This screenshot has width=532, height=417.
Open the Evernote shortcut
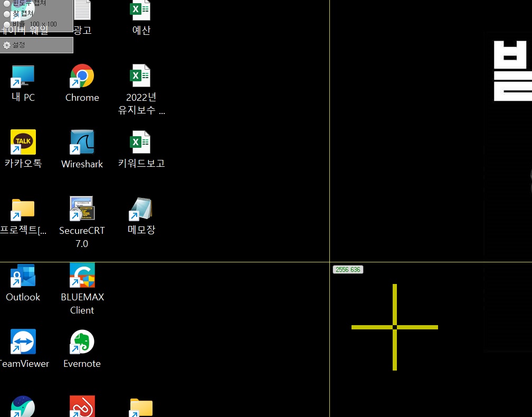tap(82, 349)
